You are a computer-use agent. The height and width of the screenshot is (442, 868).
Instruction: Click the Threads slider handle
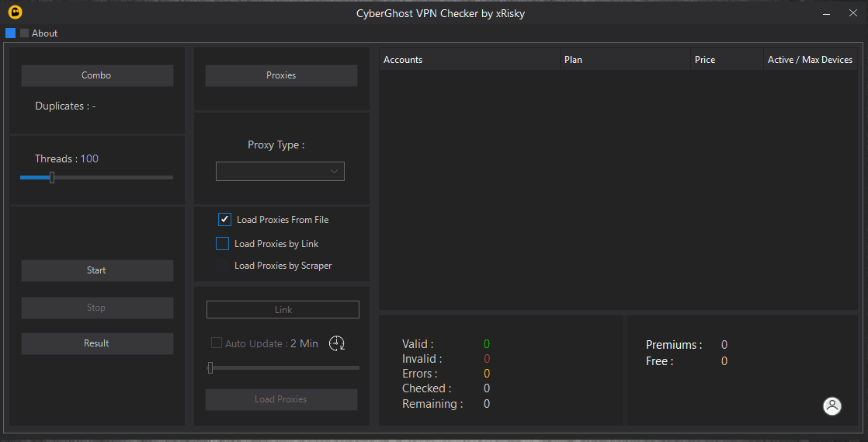click(52, 177)
